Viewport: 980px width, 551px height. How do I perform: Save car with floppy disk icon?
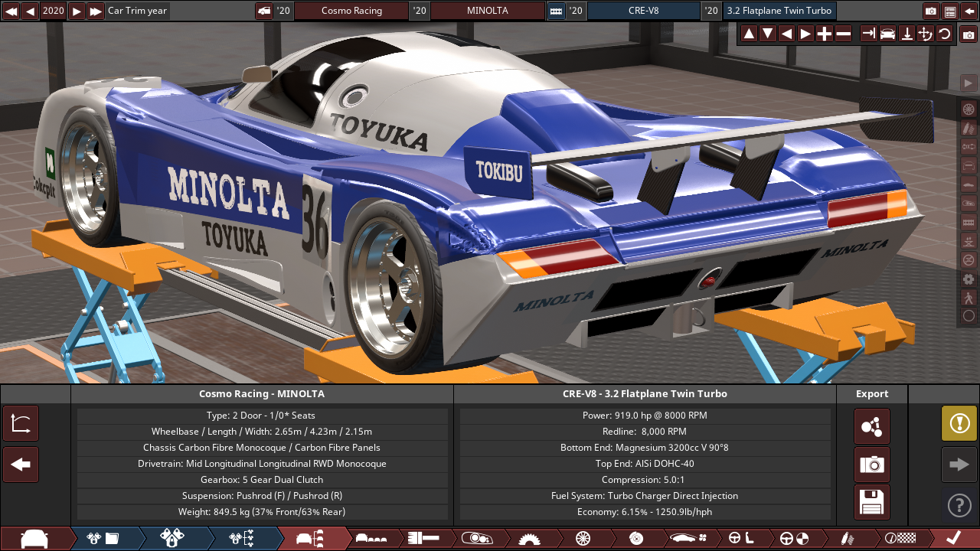click(872, 502)
